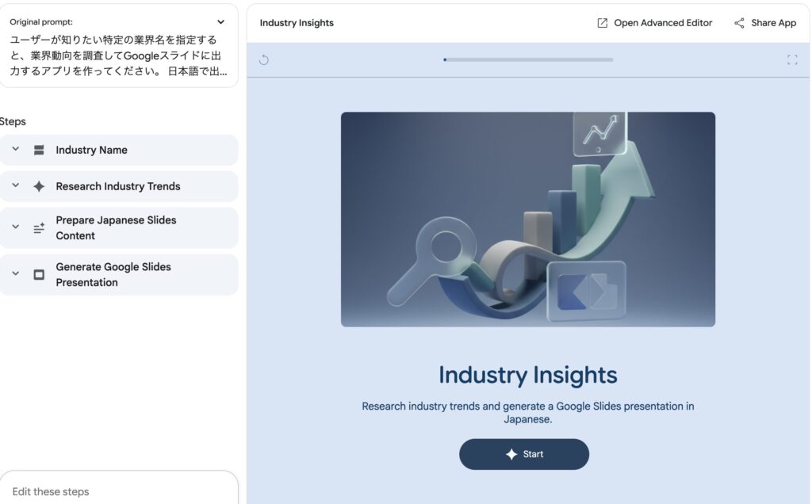Viewport: 812px width, 504px height.
Task: Click the progress bar in preview toolbar
Action: pyautogui.click(x=528, y=59)
